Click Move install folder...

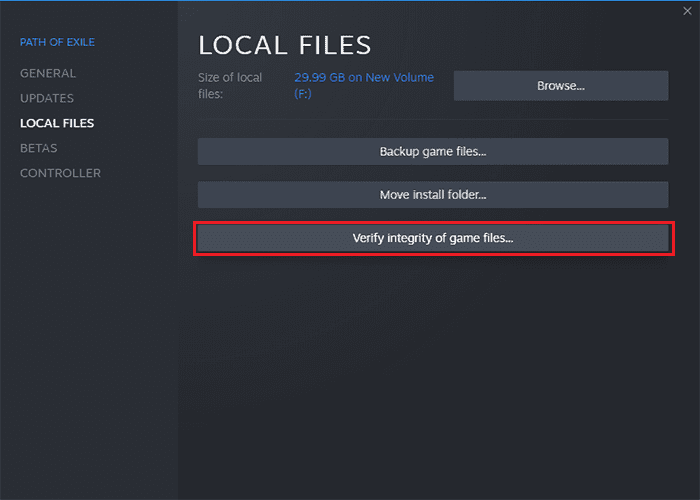(x=433, y=195)
